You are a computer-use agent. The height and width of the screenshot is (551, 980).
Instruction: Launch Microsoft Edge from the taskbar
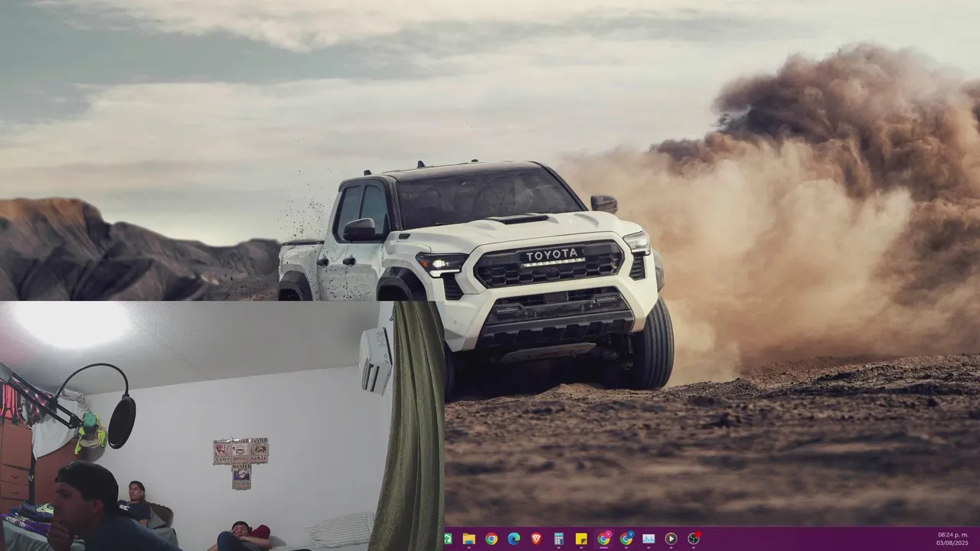[x=514, y=539]
